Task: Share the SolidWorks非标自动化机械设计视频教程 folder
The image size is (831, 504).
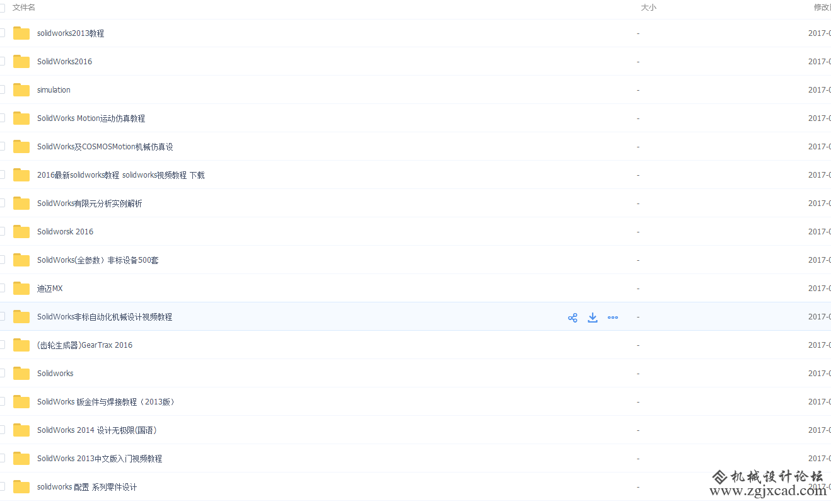Action: (572, 318)
